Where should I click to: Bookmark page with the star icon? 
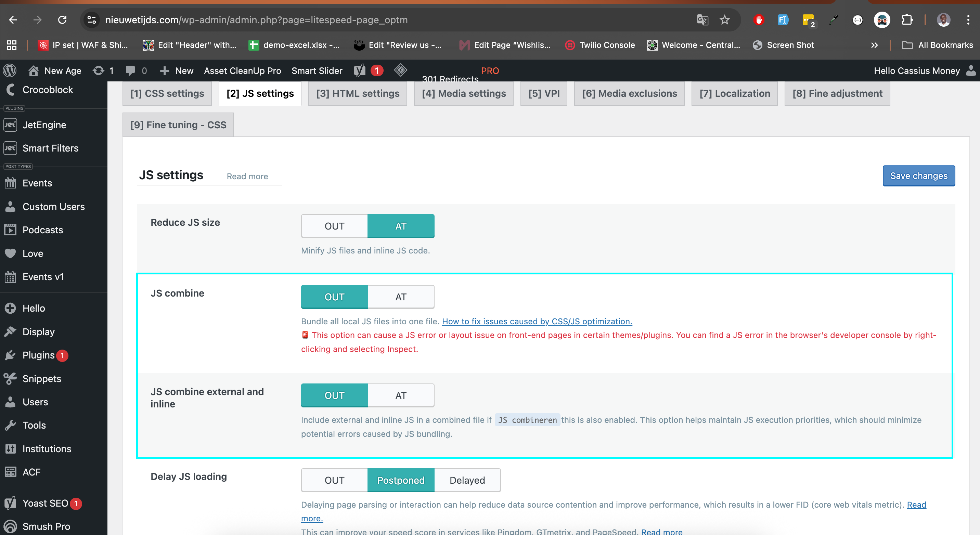click(x=724, y=20)
